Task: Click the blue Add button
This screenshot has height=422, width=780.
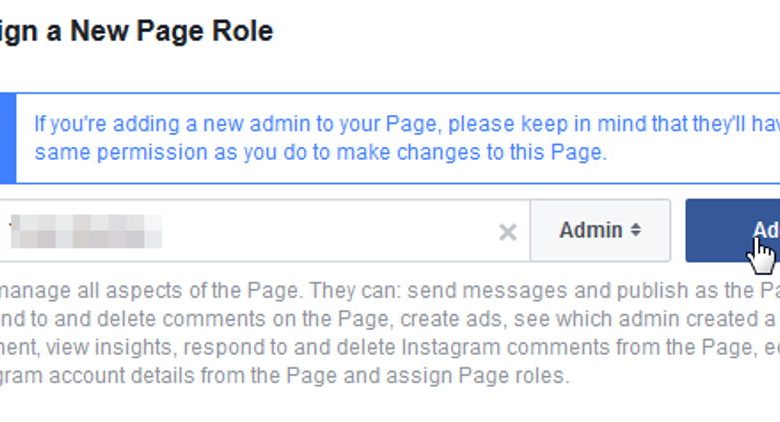Action: tap(733, 230)
